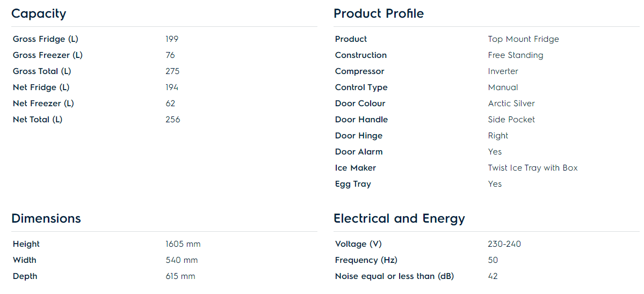Click the Height value 1605 mm

tap(183, 244)
